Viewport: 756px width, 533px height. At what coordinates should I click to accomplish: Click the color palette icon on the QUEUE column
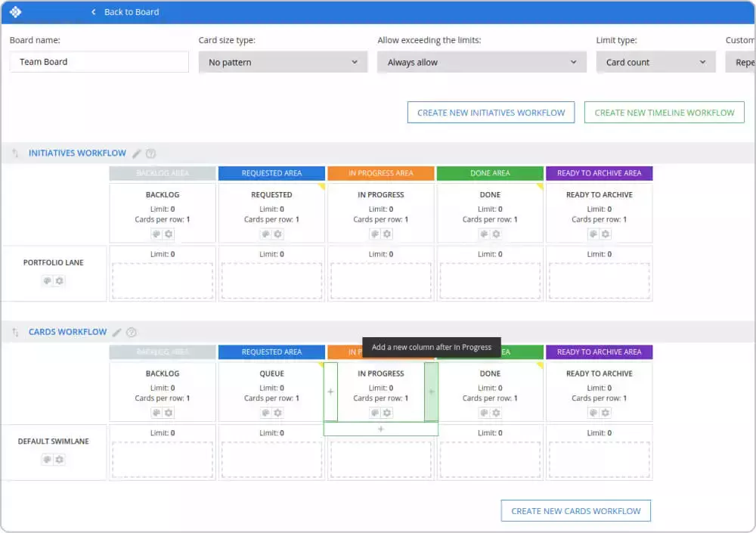point(265,412)
